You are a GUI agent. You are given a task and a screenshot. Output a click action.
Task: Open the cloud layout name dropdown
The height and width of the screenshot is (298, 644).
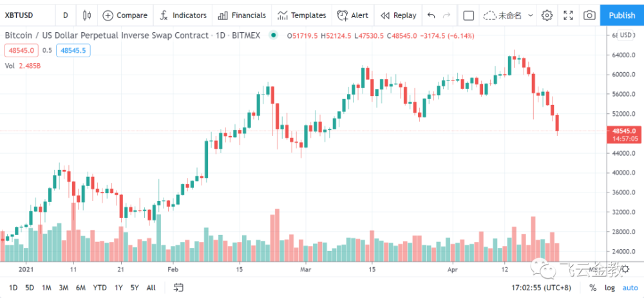[506, 15]
